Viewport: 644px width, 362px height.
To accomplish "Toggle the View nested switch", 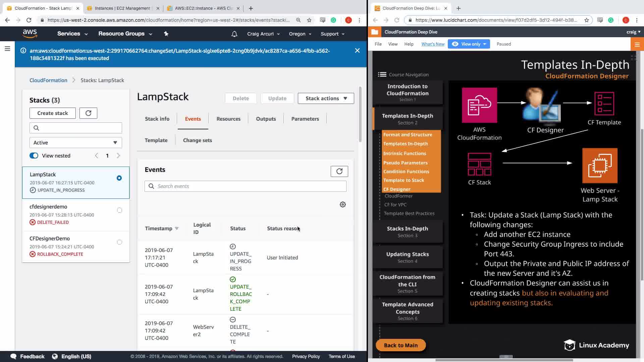I will point(34,156).
